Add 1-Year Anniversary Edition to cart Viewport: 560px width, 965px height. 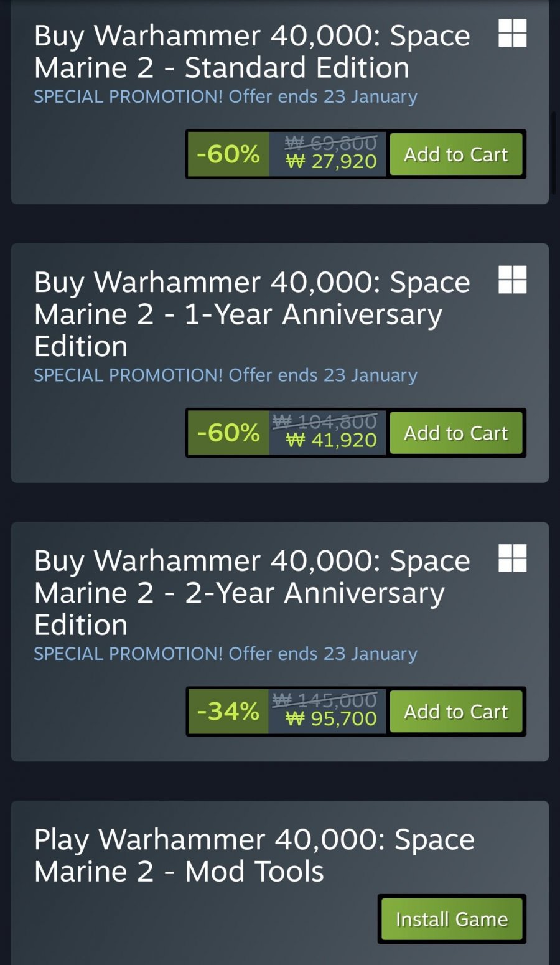[456, 433]
